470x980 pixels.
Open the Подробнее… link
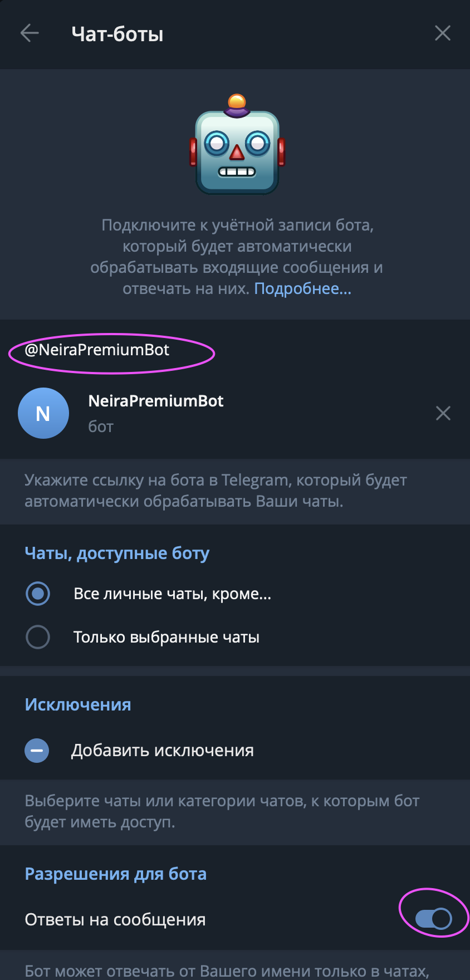302,288
